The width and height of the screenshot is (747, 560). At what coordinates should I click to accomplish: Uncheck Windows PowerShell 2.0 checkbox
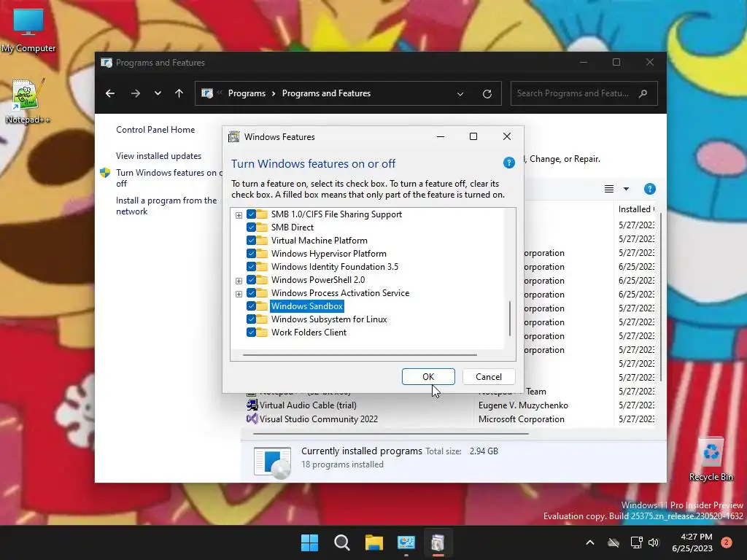coord(251,279)
